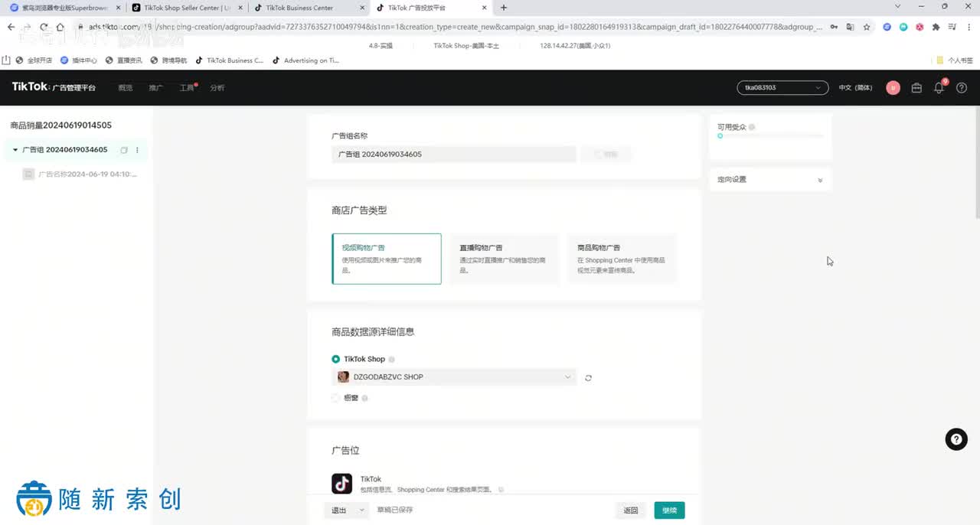Reload the page in the browser
The image size is (980, 525).
(x=44, y=27)
